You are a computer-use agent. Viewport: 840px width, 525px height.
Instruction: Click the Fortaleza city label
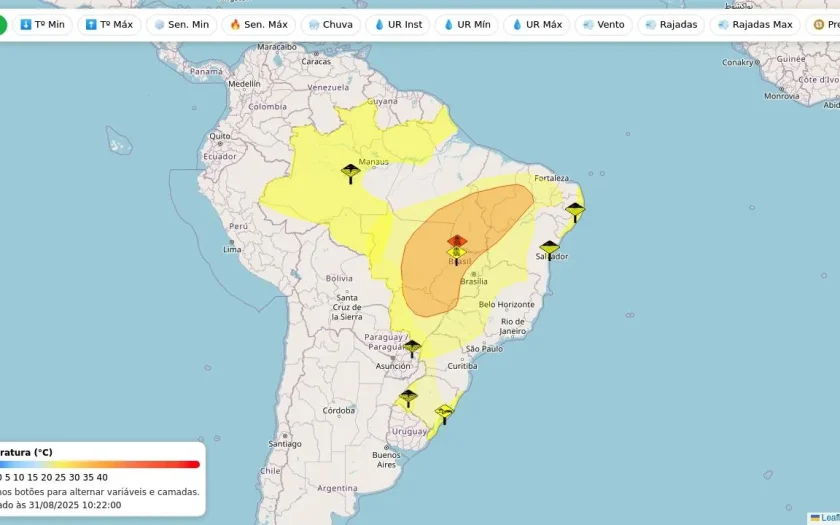pos(551,178)
